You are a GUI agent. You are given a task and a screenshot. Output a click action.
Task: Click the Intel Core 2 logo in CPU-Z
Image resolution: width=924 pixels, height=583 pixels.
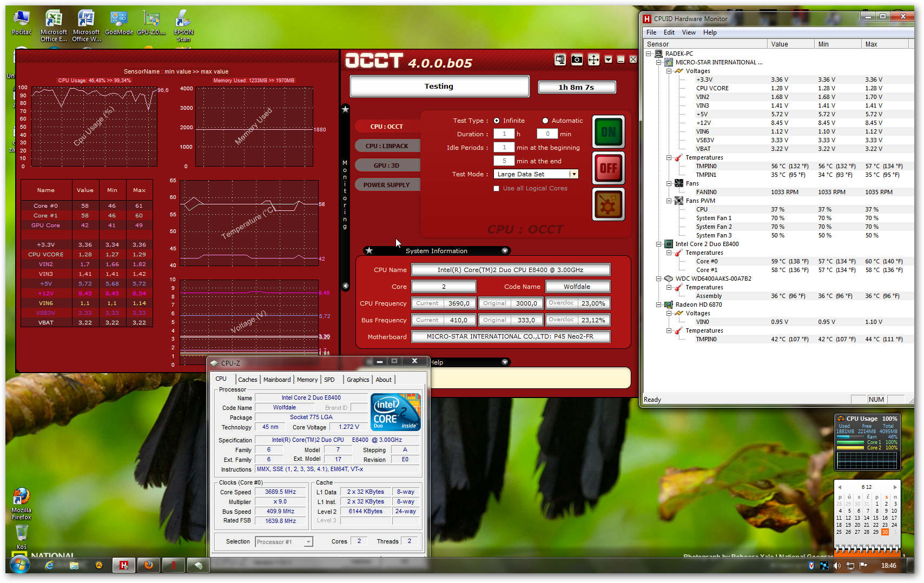point(395,412)
